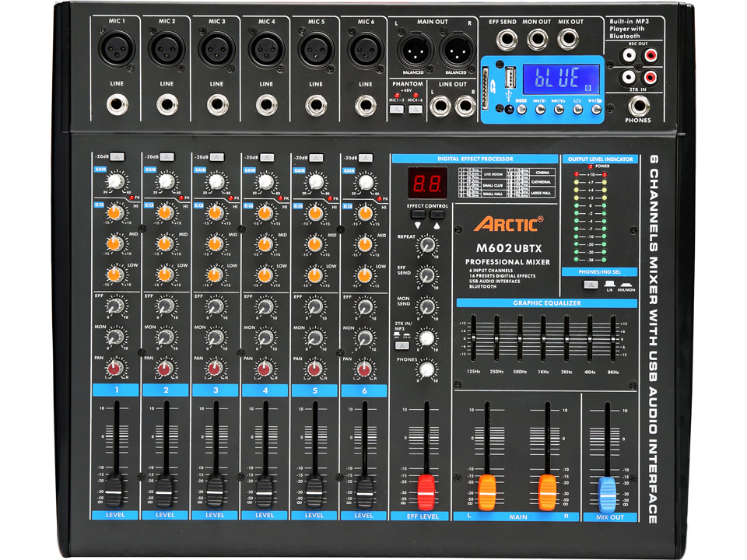
Task: Click the 2TK IN/MP3 level knob
Action: (427, 338)
